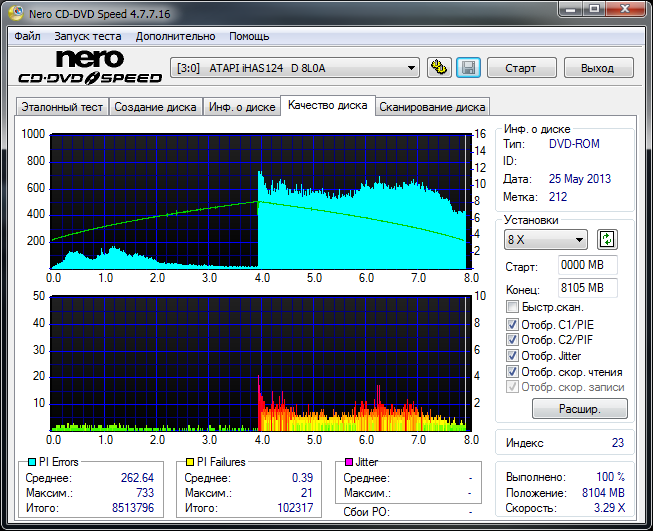Open the Файл menu
Screen dimensions: 653x531
(27, 36)
